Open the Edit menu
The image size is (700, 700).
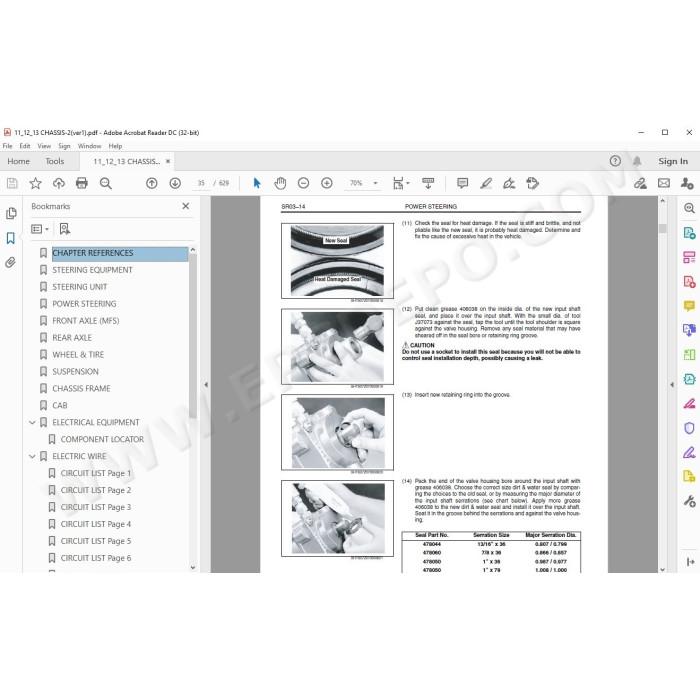[25, 146]
